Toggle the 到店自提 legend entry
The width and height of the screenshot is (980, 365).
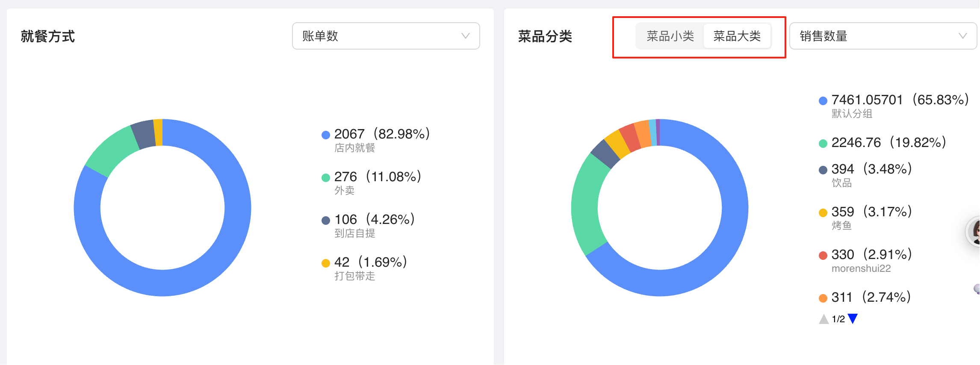click(368, 225)
